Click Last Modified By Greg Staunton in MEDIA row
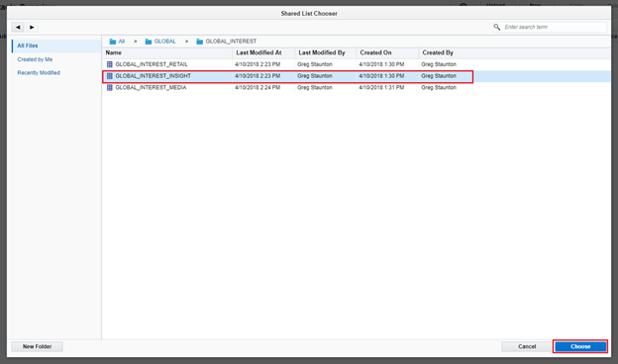618x364 pixels. (x=315, y=87)
